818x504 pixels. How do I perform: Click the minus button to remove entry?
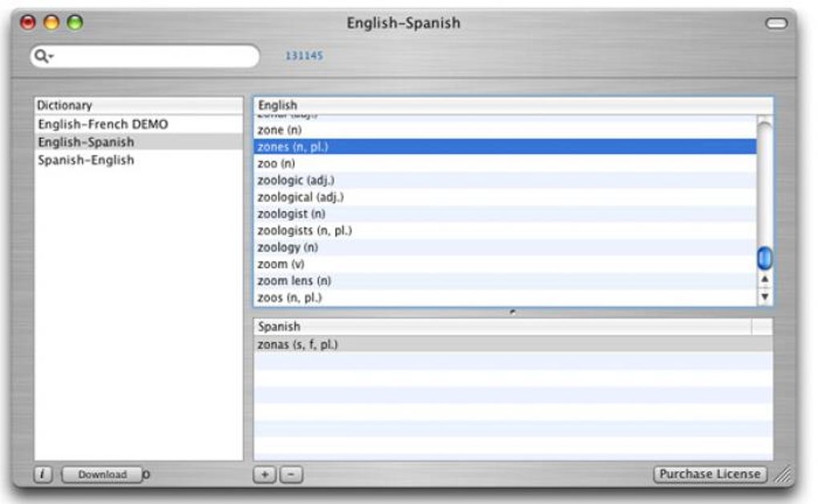click(290, 474)
